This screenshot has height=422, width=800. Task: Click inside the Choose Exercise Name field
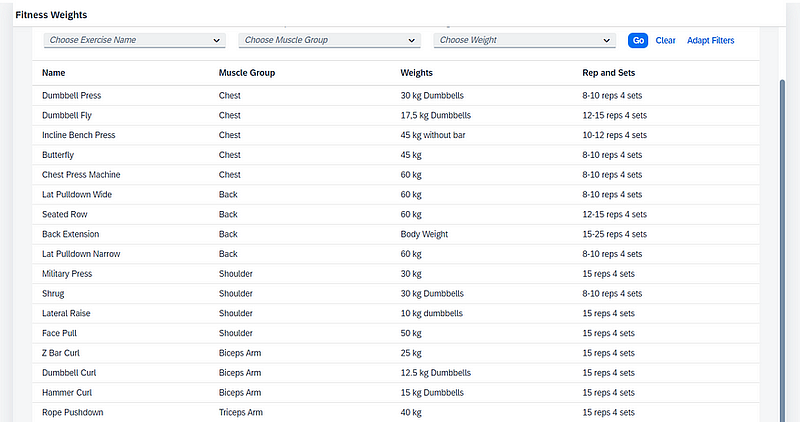[x=128, y=40]
